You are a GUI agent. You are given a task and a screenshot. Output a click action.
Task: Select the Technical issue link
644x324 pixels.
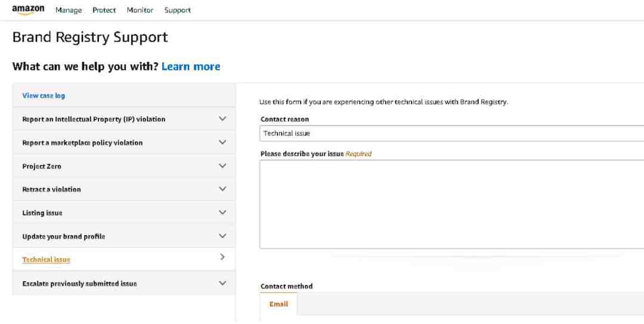tap(47, 260)
